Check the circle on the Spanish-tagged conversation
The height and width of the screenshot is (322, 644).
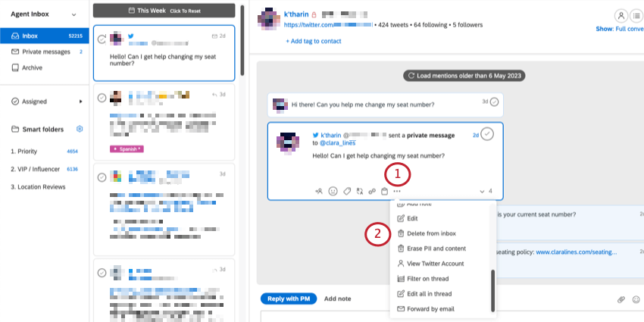pos(102,98)
